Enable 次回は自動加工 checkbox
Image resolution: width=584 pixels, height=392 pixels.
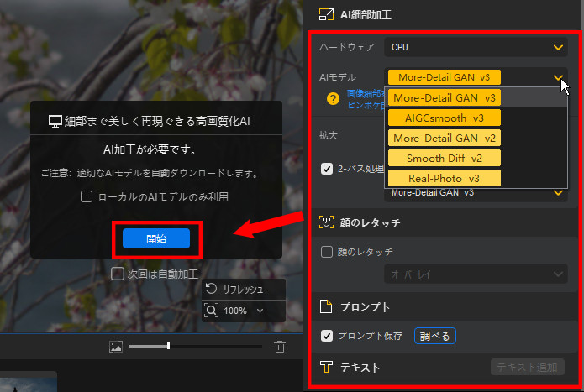pos(118,274)
